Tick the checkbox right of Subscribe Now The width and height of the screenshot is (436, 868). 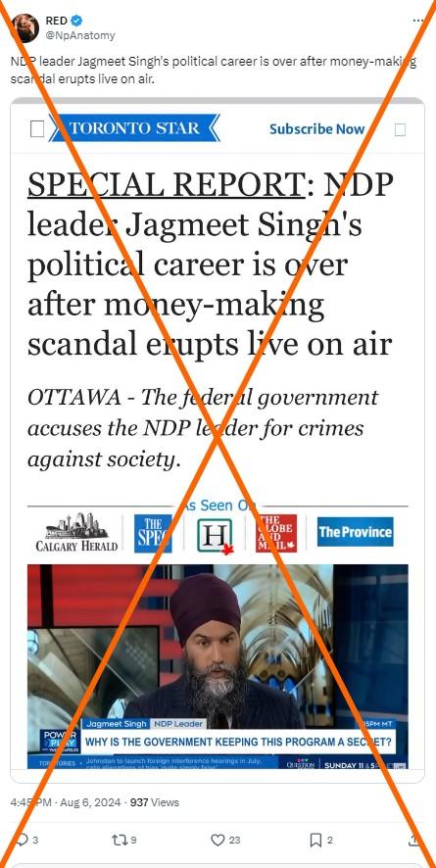point(400,129)
